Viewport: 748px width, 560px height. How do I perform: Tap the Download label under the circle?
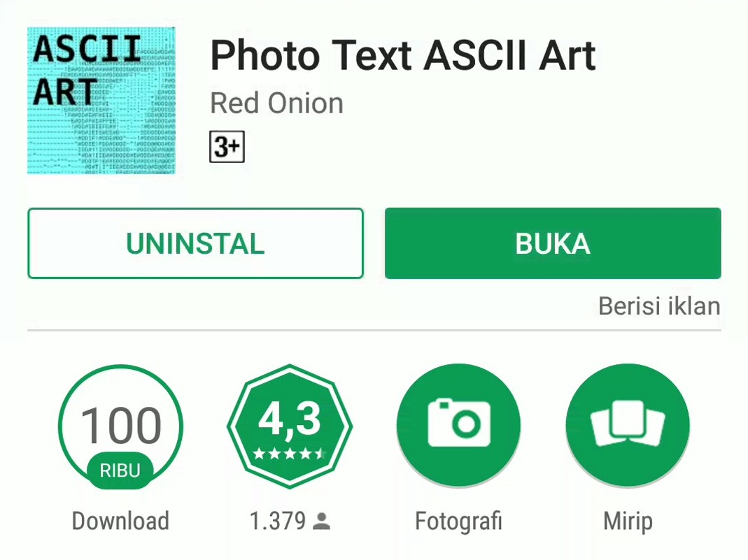tap(120, 520)
